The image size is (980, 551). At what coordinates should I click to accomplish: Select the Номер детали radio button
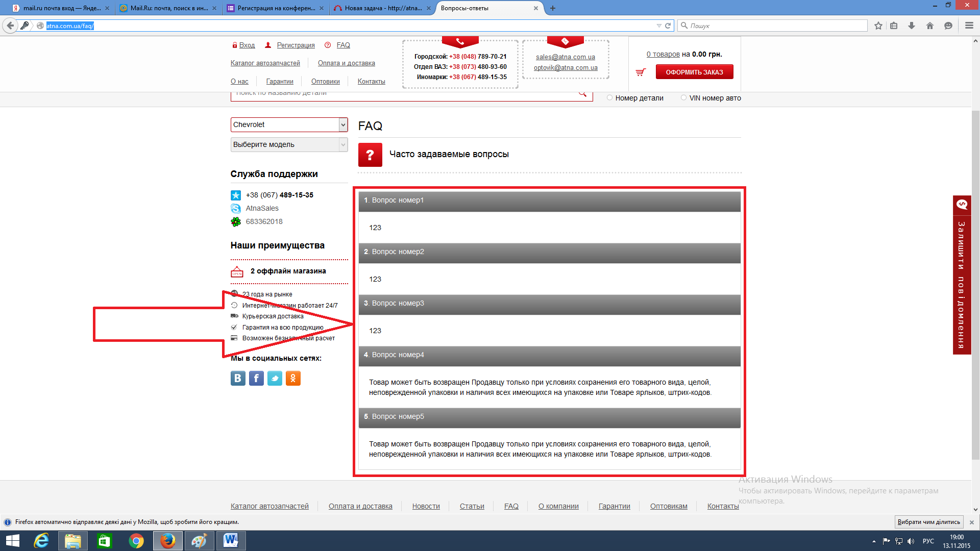click(x=609, y=98)
